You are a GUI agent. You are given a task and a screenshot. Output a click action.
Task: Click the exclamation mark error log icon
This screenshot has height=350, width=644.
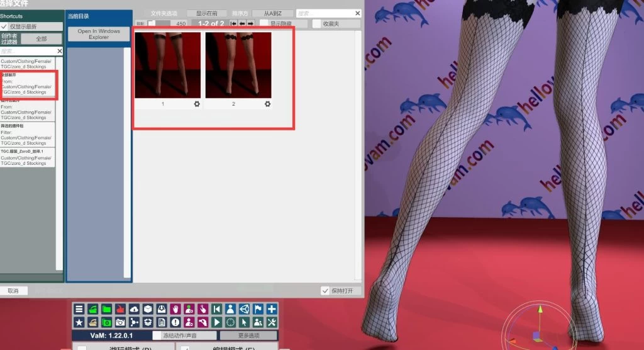pos(175,322)
